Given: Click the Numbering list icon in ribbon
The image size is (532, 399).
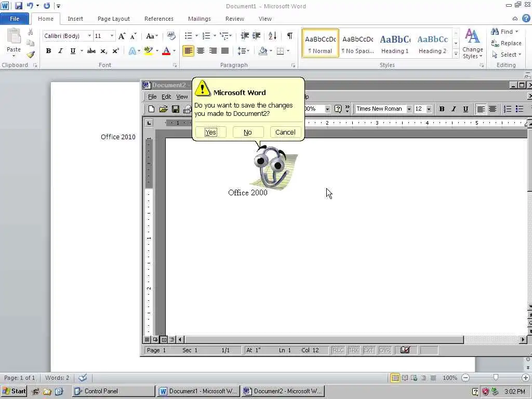Looking at the screenshot, I should pos(206,36).
